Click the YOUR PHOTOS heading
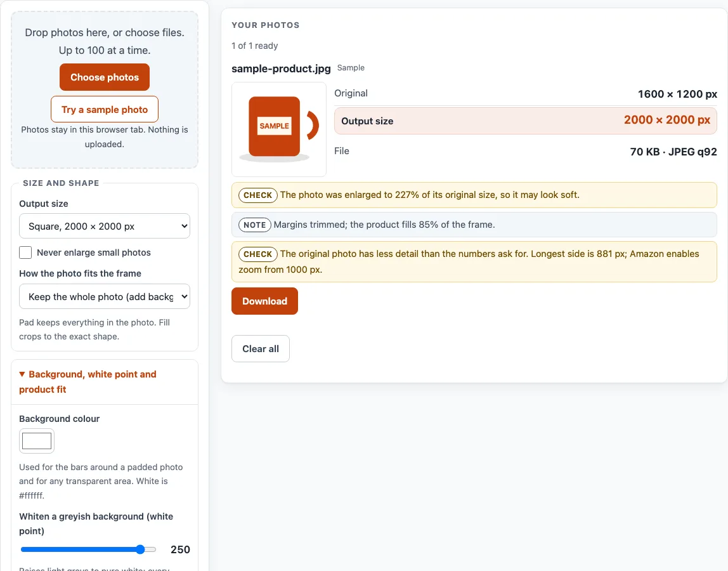This screenshot has width=728, height=571. coord(266,25)
